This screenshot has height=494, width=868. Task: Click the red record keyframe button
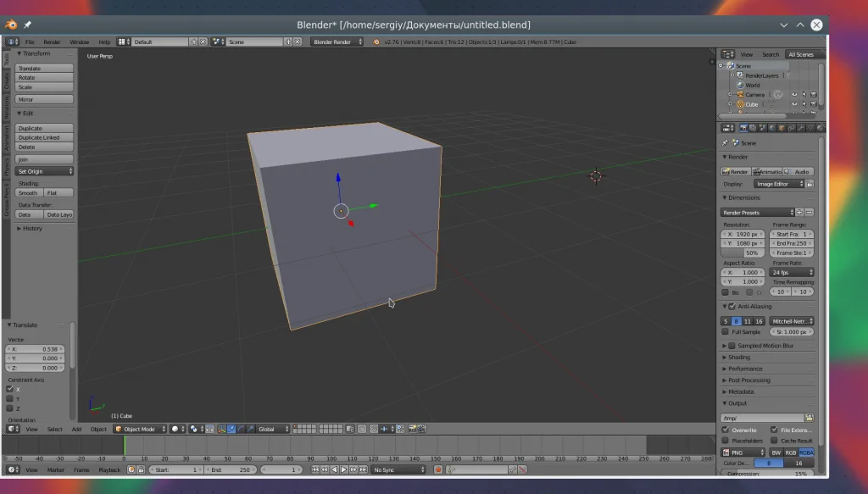438,469
